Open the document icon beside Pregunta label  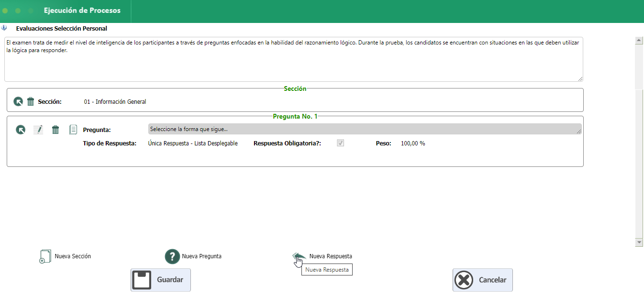[x=73, y=130]
